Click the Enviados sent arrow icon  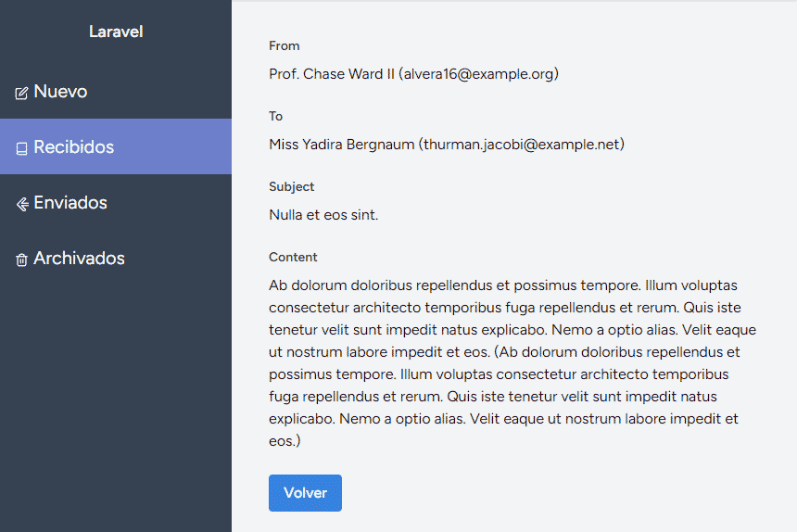(x=21, y=204)
